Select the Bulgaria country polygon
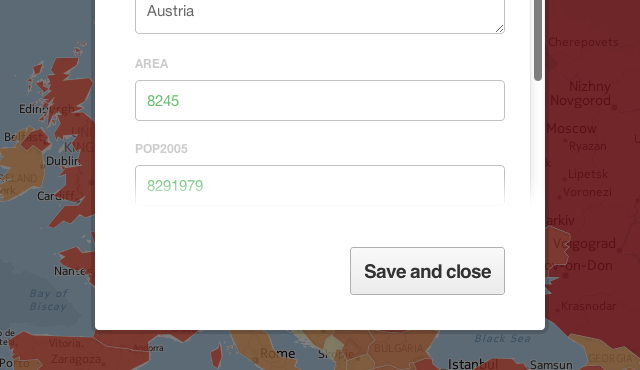Image resolution: width=640 pixels, height=370 pixels. coord(398,347)
